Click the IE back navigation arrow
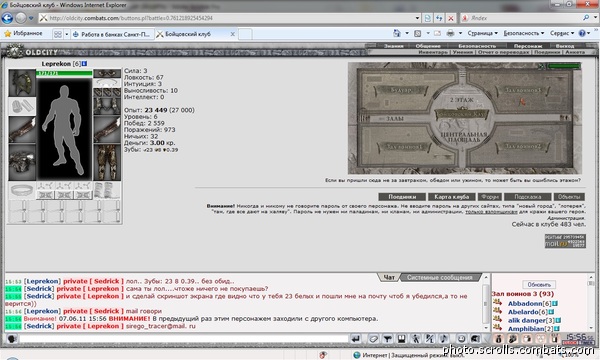Viewport: 600px width, 360px height. click(7, 18)
